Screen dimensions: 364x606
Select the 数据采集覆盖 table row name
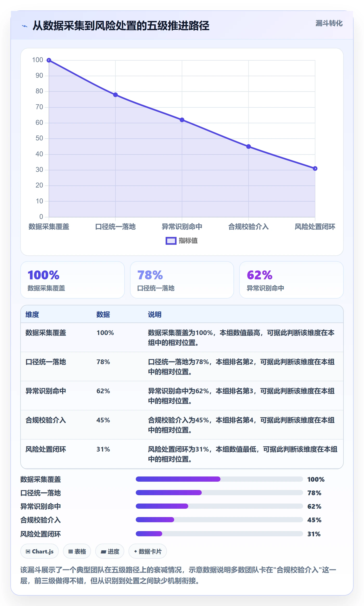[46, 333]
